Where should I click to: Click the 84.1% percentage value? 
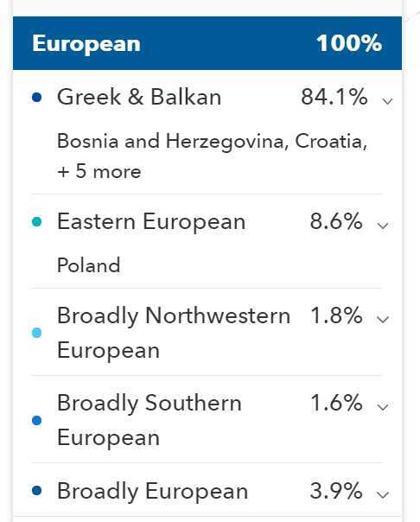tap(334, 97)
